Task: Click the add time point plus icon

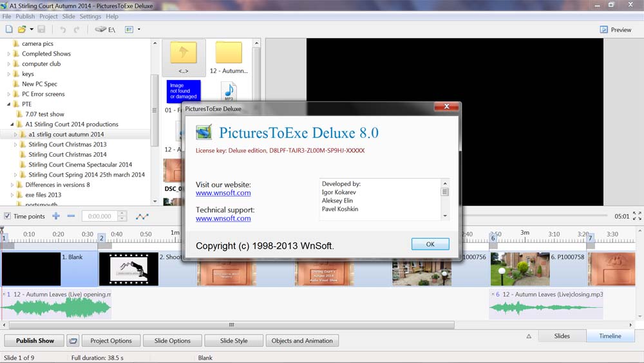Action: point(56,216)
